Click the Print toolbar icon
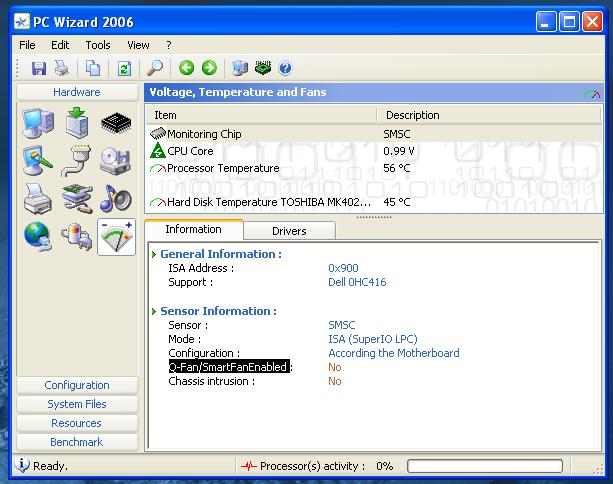Viewport: 613px width, 484px height. click(x=62, y=68)
